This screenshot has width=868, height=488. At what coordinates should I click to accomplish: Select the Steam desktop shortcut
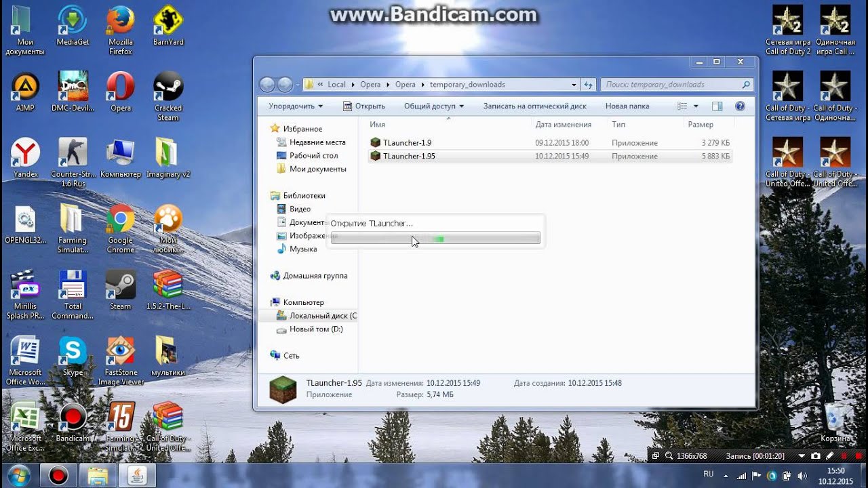(121, 290)
